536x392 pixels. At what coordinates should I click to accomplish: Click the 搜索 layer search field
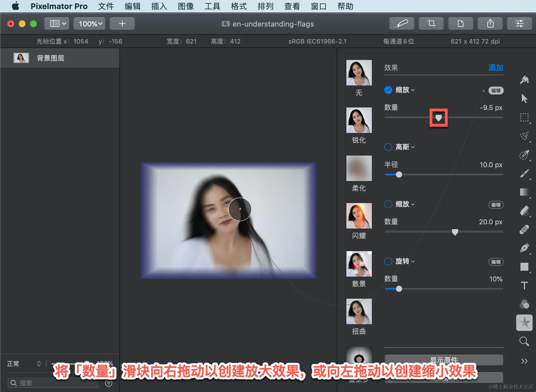(53, 383)
